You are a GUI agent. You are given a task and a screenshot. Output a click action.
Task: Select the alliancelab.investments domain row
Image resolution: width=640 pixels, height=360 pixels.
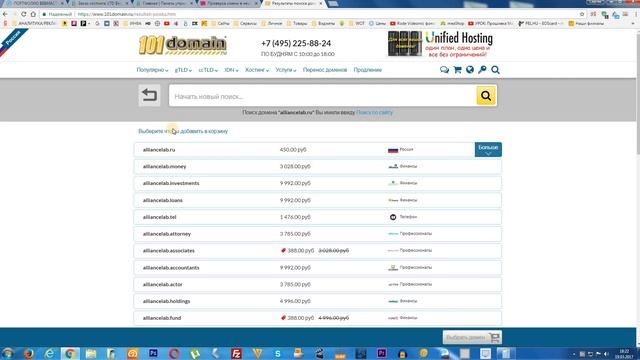tap(318, 183)
